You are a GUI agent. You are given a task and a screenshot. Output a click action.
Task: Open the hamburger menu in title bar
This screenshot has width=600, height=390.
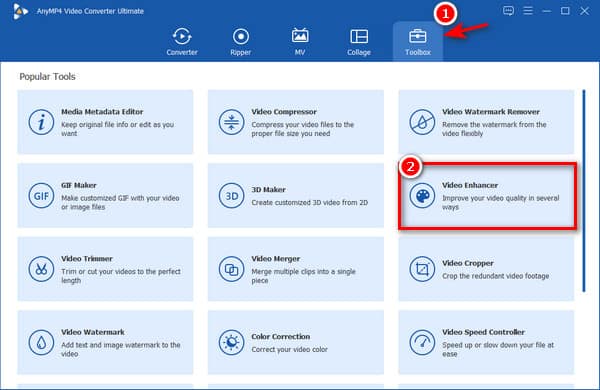coord(528,11)
